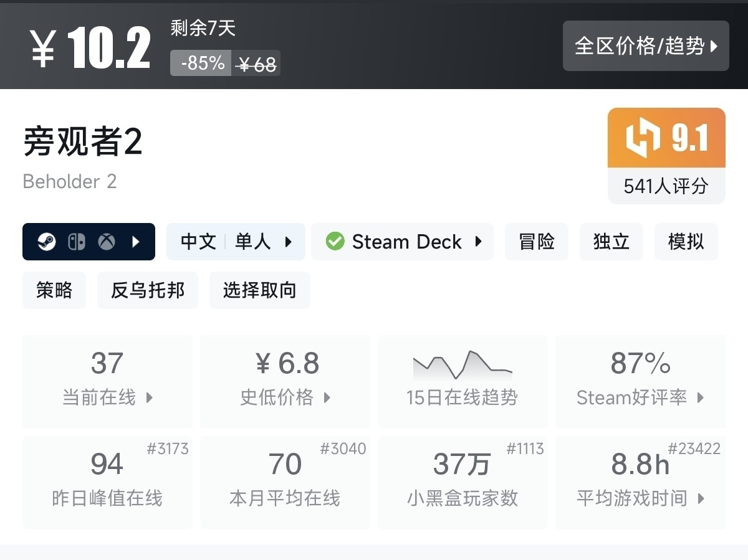
Task: Click the green Steam Deck verified checkmark
Action: click(335, 242)
